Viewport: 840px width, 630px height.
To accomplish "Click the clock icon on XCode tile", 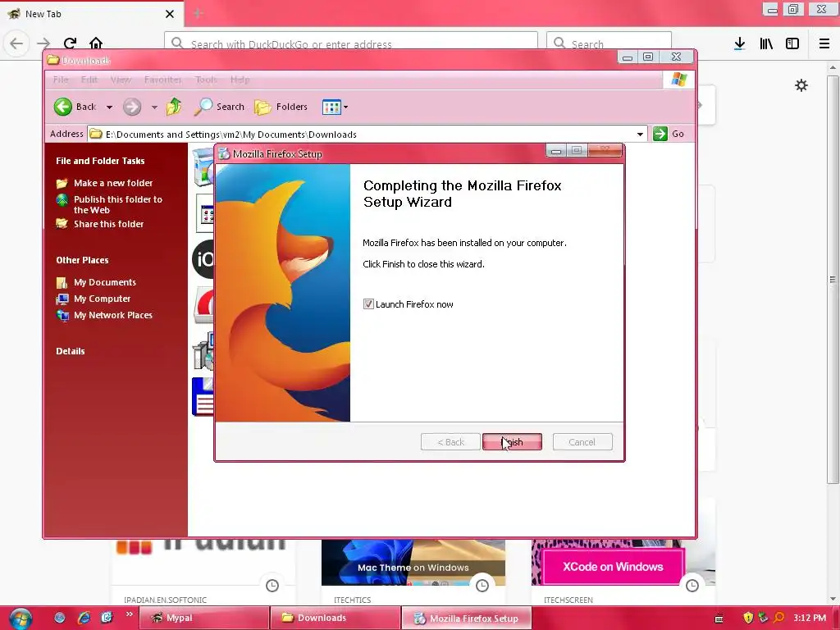I will [x=692, y=586].
